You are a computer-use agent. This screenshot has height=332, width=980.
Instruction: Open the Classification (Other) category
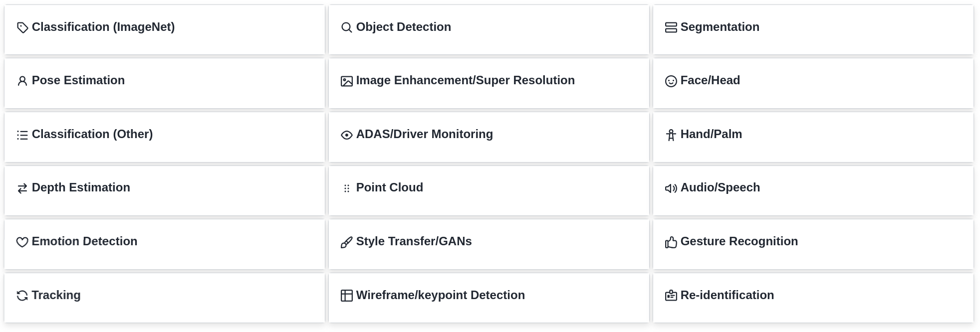pyautogui.click(x=92, y=135)
